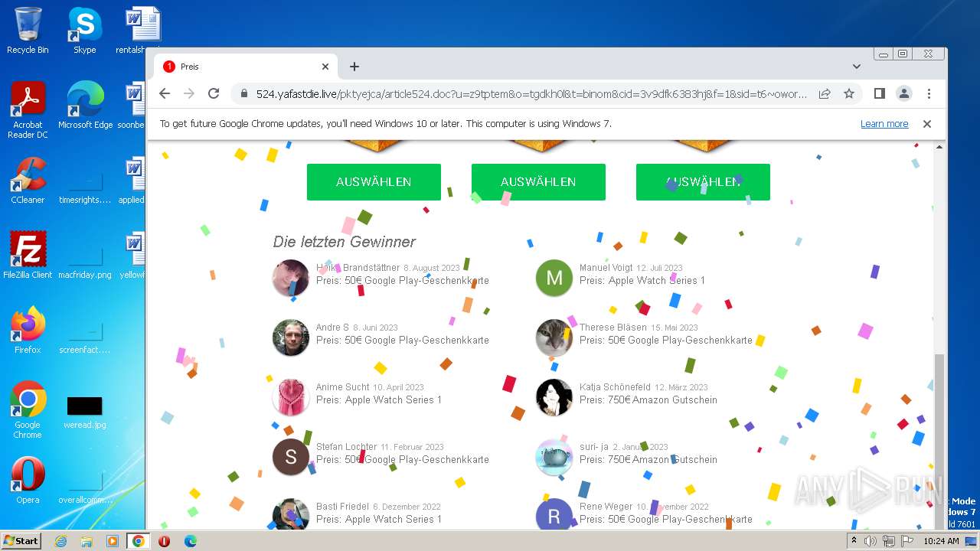Go back to the previous page

click(x=165, y=93)
